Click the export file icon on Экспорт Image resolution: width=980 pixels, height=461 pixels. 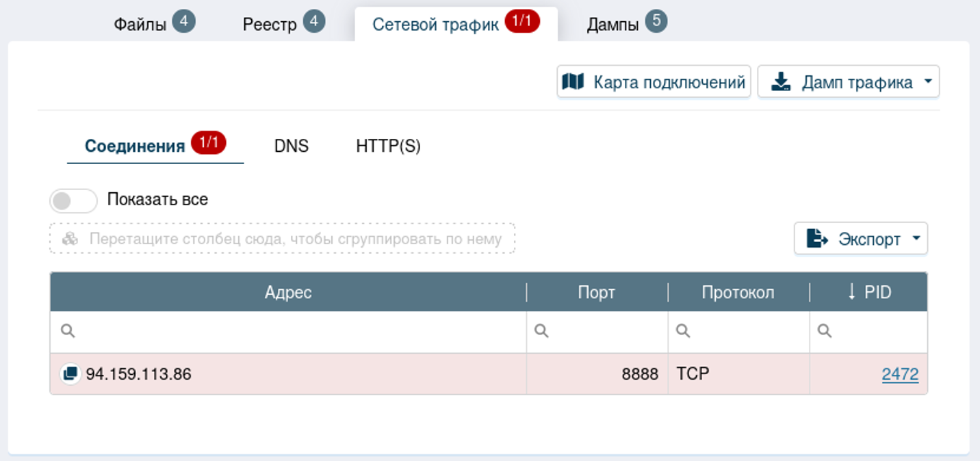[817, 239]
